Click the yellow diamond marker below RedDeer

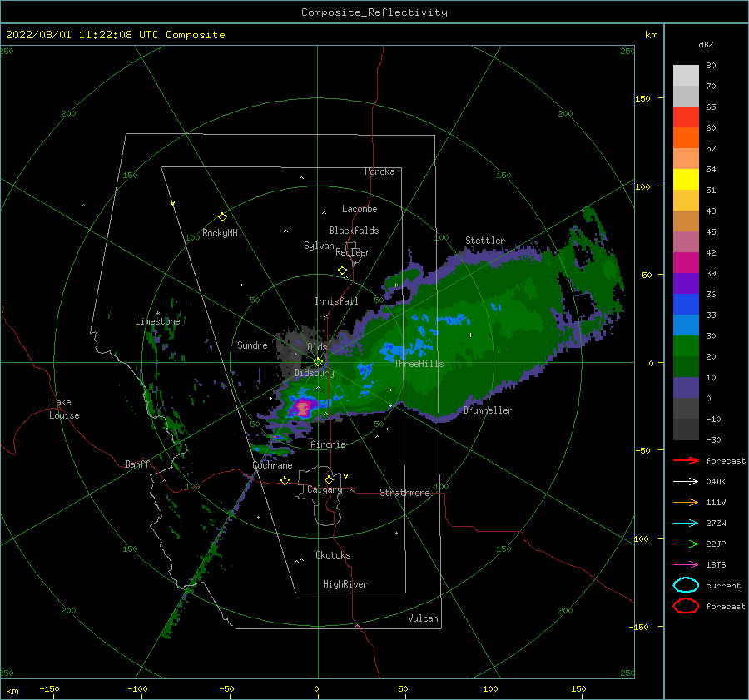point(342,271)
